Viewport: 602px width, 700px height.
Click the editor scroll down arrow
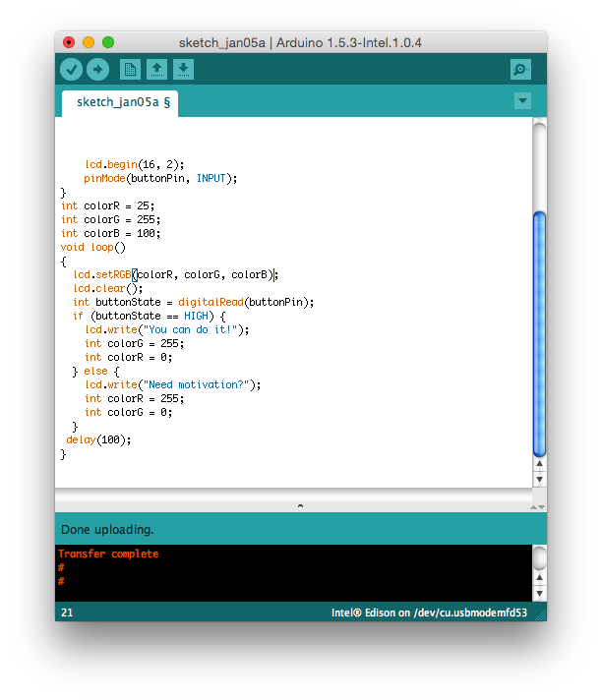[x=539, y=479]
